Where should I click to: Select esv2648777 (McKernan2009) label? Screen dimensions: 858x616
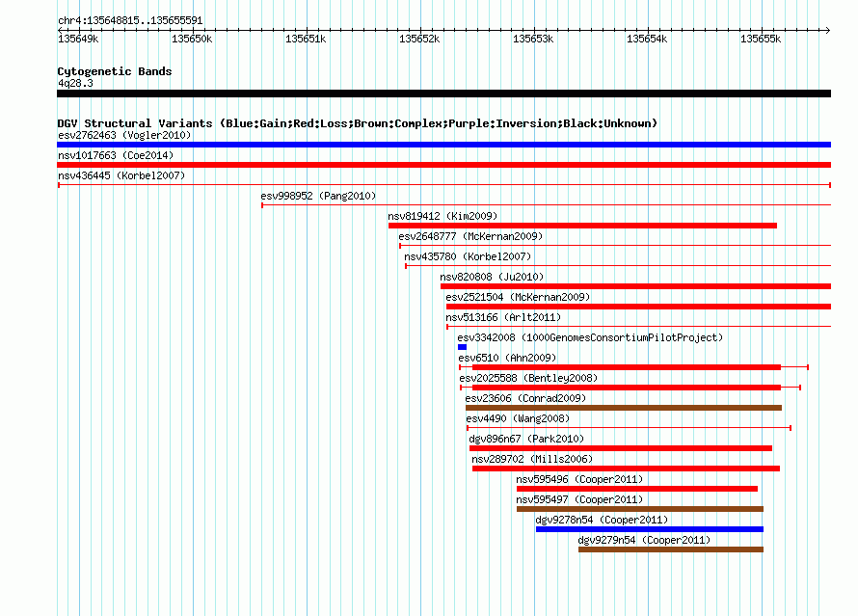click(x=470, y=236)
